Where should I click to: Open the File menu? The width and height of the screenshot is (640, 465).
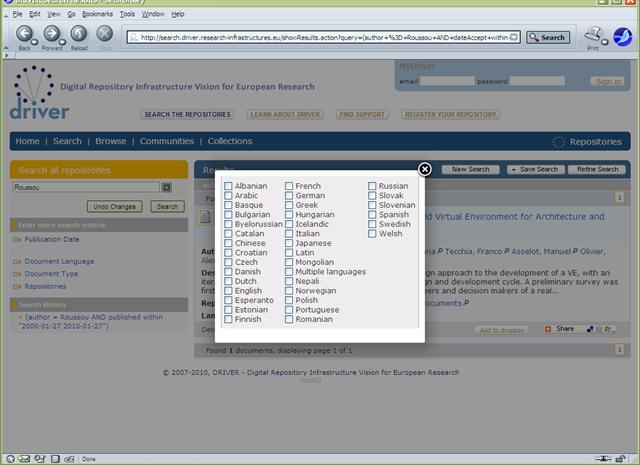(x=17, y=14)
